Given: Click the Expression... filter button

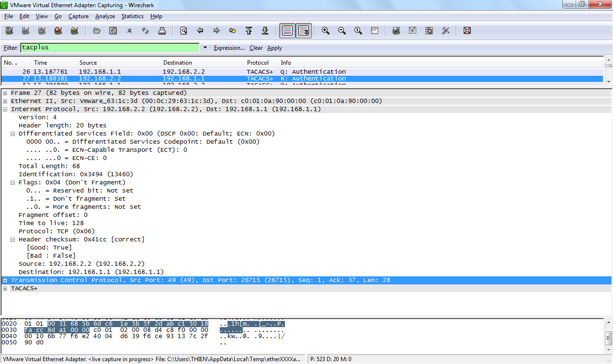Looking at the screenshot, I should pyautogui.click(x=229, y=48).
